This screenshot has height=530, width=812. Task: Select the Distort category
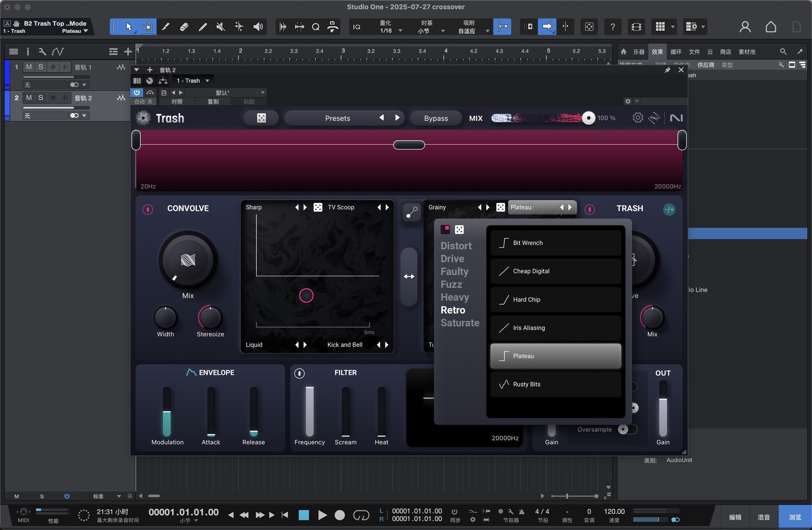click(x=456, y=246)
